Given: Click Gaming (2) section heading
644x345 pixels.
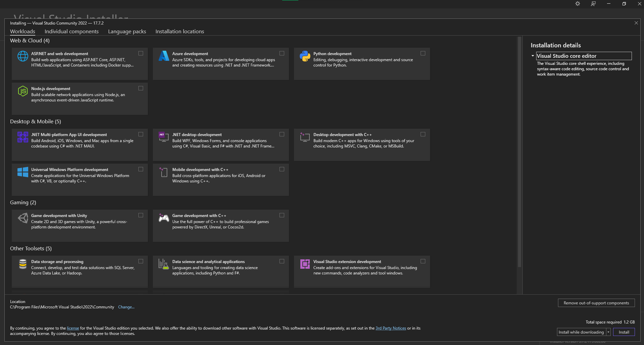Looking at the screenshot, I should tap(23, 203).
